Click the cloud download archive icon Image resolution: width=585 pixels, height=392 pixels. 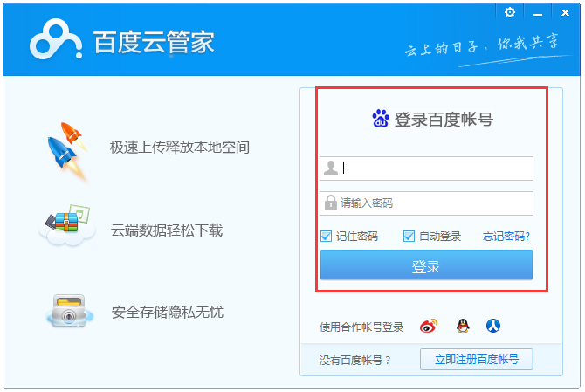coord(67,225)
